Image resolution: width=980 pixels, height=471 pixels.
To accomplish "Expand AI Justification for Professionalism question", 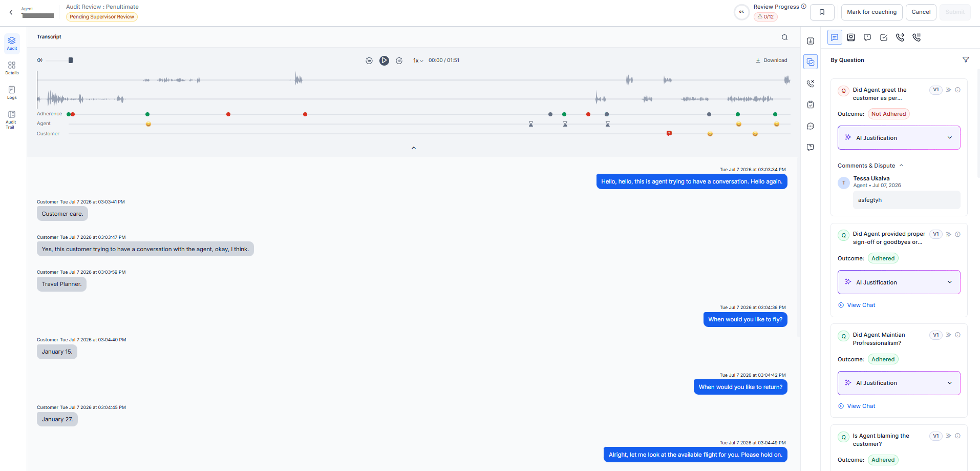I will (x=899, y=383).
